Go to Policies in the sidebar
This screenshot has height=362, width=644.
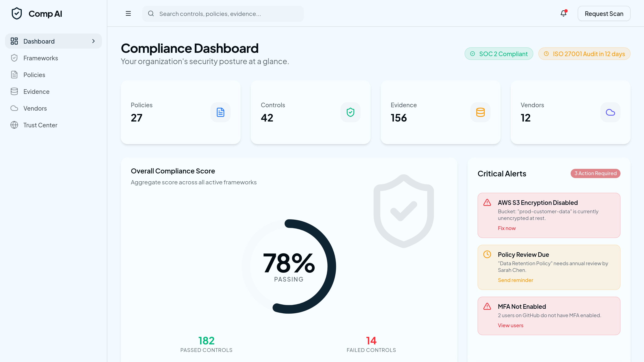click(34, 75)
